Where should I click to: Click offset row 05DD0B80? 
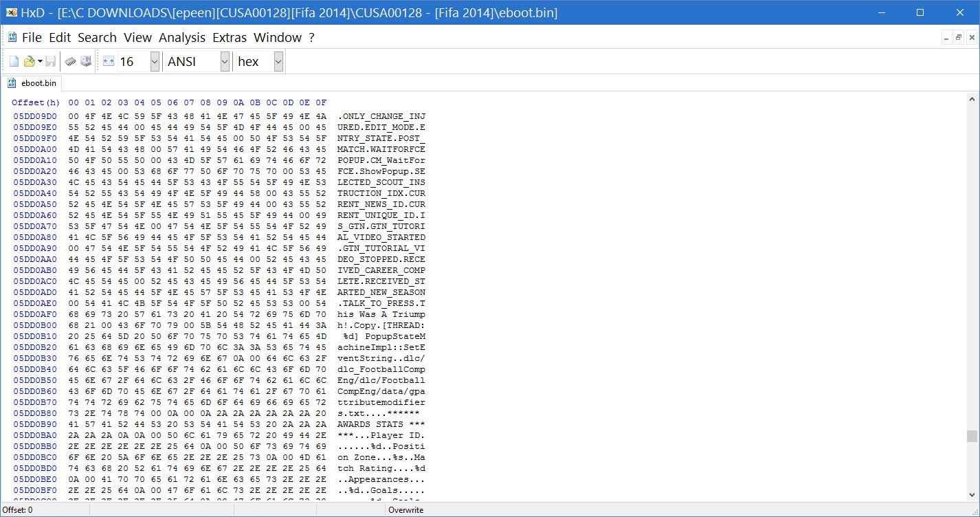coord(35,413)
